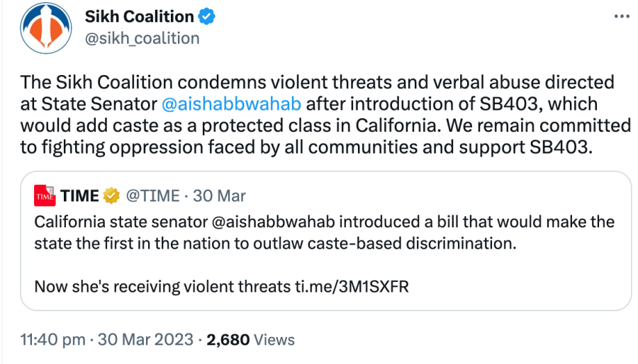Open the ti.me/3M1SXFR short link
The width and height of the screenshot is (638, 364).
click(352, 288)
